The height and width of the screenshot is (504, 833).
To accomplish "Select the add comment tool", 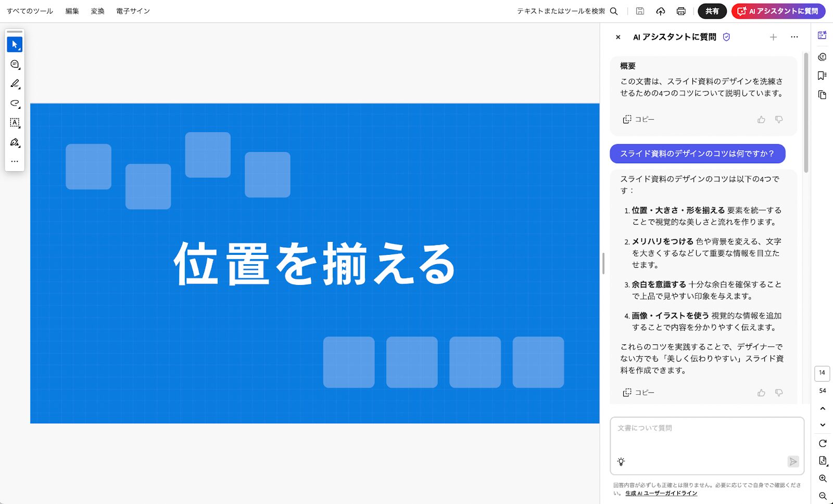I will (15, 64).
